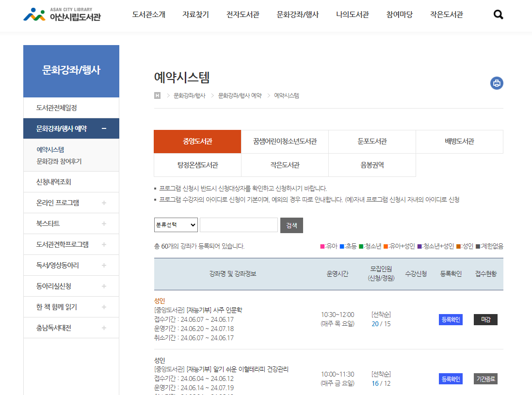This screenshot has height=395, width=532.
Task: Switch to 배방도서관 tab
Action: [459, 142]
